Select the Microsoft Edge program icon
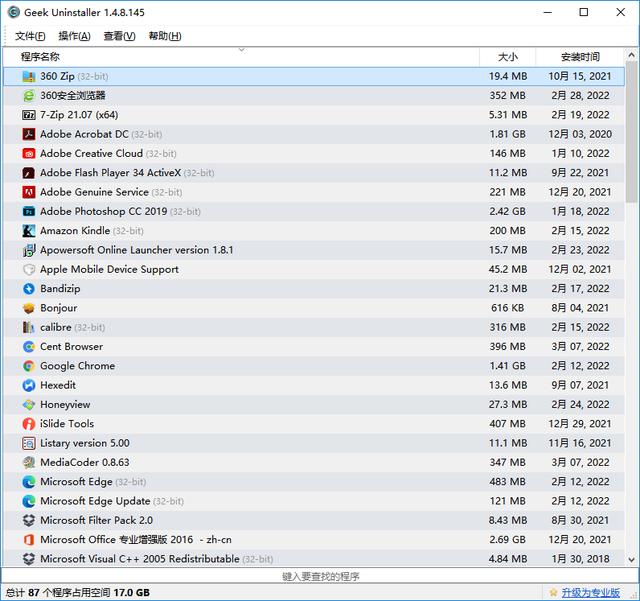 pos(30,482)
